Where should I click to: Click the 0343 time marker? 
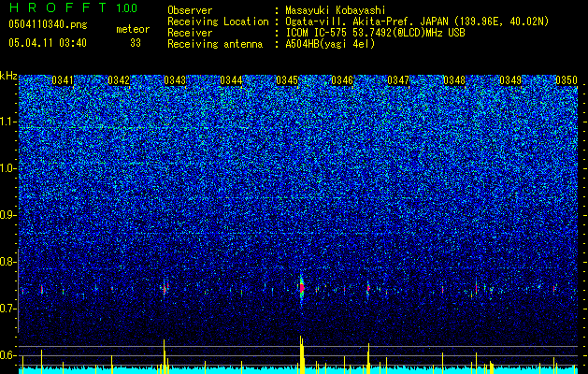click(175, 80)
